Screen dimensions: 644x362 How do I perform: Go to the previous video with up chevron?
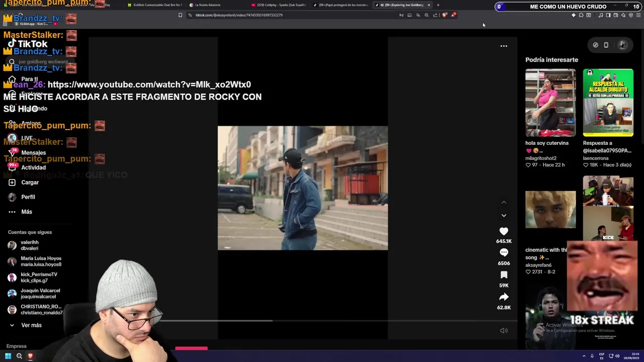[504, 203]
